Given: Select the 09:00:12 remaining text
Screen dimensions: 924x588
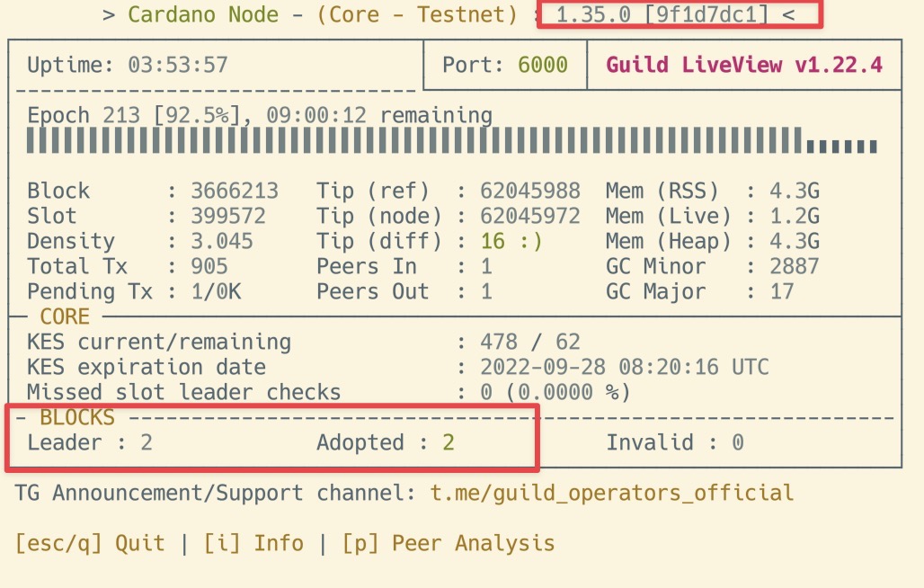Looking at the screenshot, I should 379,115.
